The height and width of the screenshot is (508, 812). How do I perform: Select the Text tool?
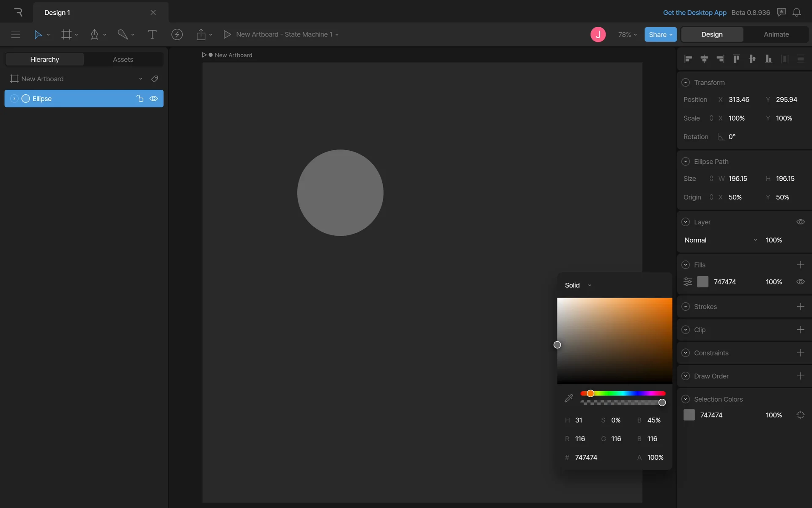click(152, 34)
